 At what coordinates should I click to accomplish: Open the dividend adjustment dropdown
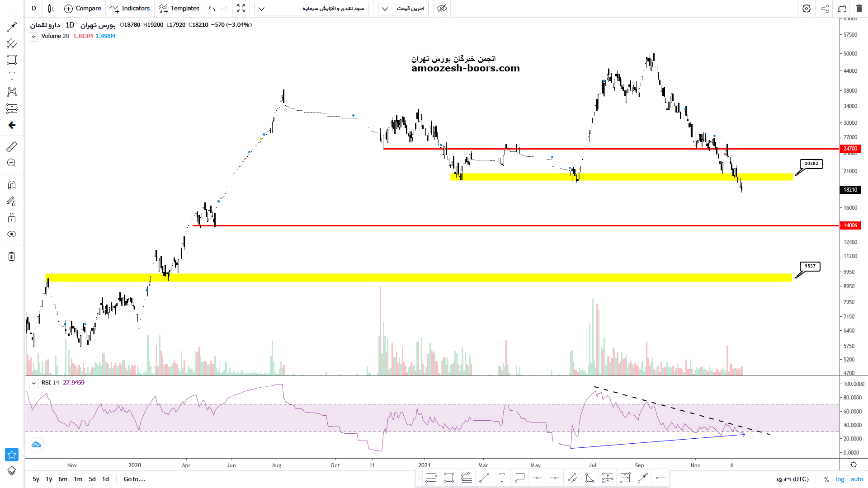tap(311, 9)
